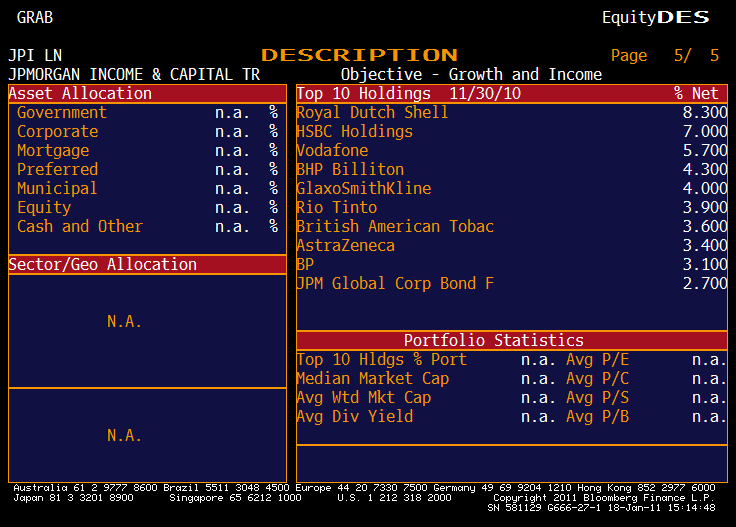Select HSBC Holdings in holdings list
The image size is (736, 527).
point(354,132)
